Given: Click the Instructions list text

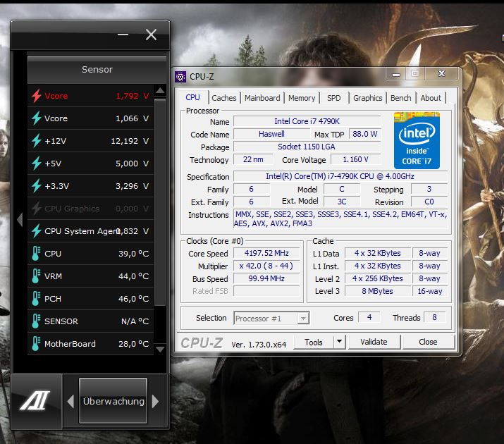Looking at the screenshot, I should [x=340, y=218].
